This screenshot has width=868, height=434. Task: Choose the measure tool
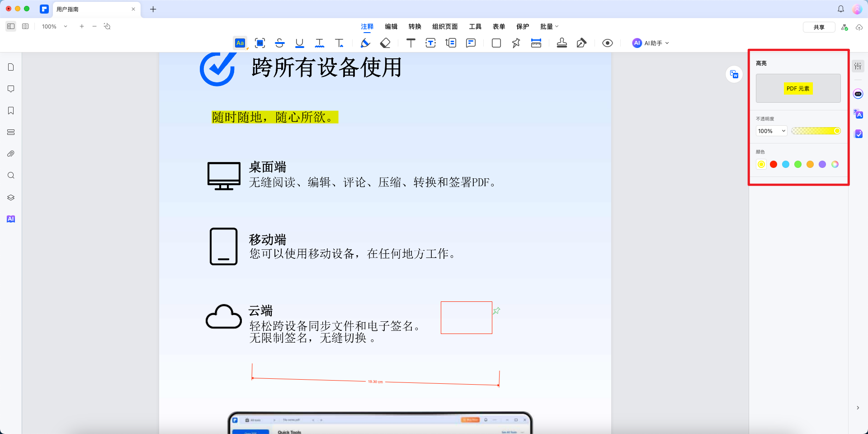point(536,43)
